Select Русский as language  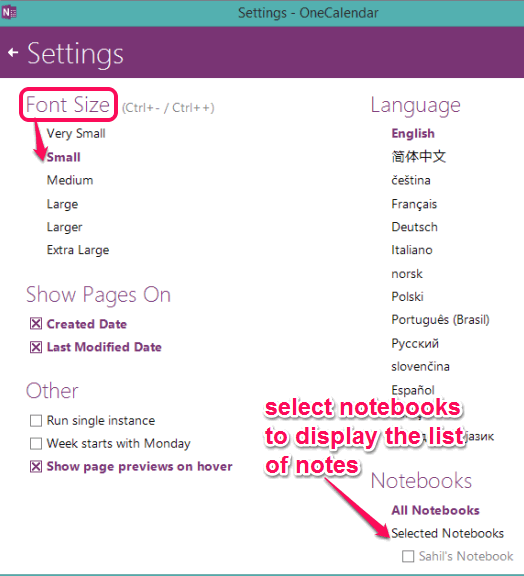click(415, 343)
